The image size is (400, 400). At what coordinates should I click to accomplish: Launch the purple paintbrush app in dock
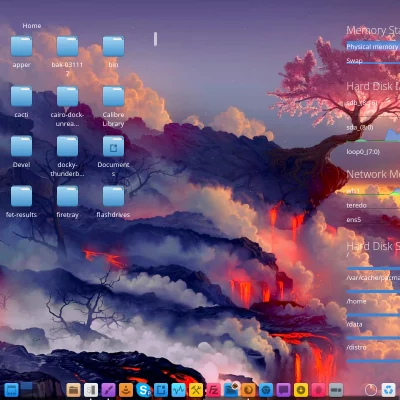(x=108, y=390)
